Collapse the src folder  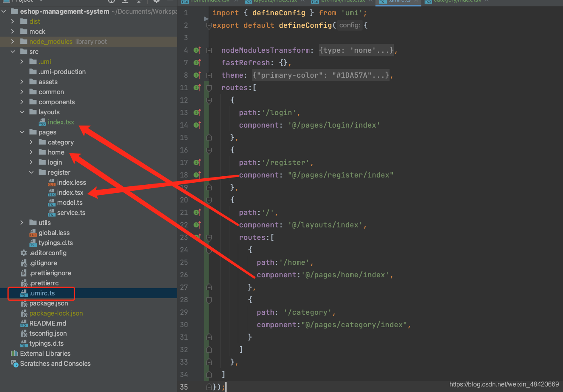(x=13, y=52)
